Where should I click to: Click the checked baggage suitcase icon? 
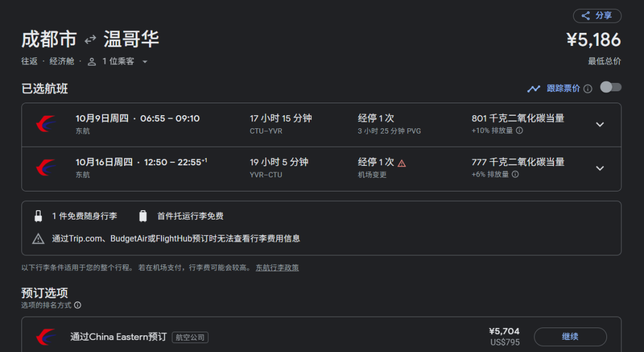[x=143, y=216]
